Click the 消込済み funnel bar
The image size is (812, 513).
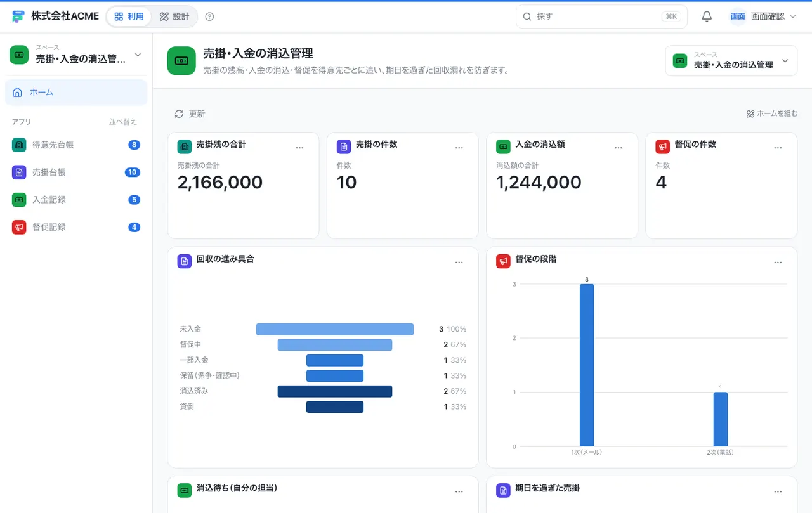tap(335, 391)
